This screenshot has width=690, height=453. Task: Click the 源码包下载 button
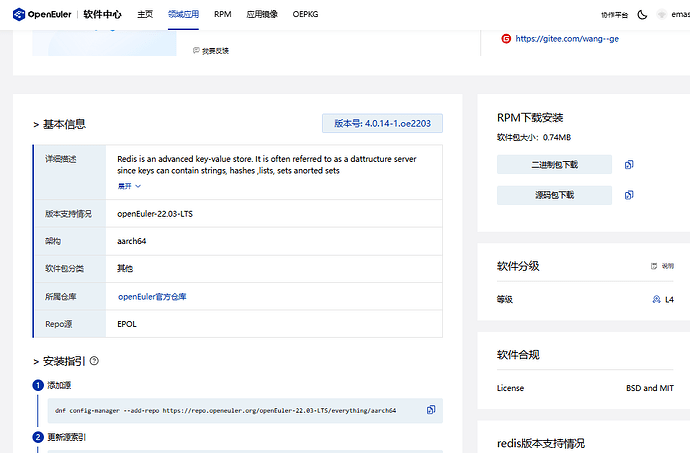coord(554,195)
